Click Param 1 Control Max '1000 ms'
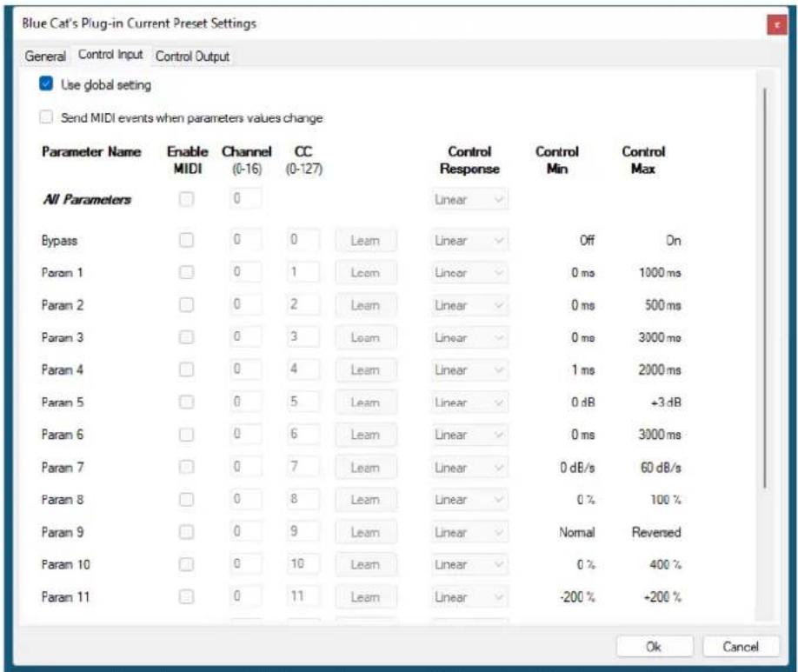798x672 pixels. pos(660,273)
